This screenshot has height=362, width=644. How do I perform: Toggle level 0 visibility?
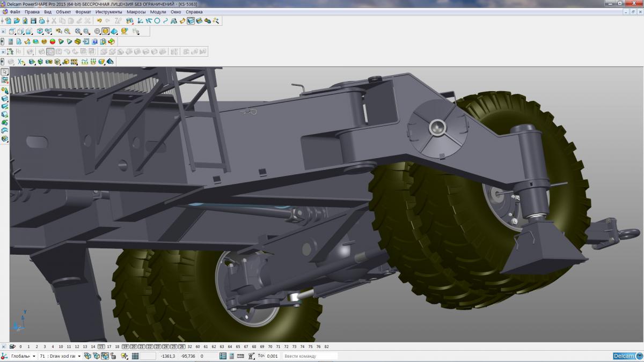tap(20, 347)
